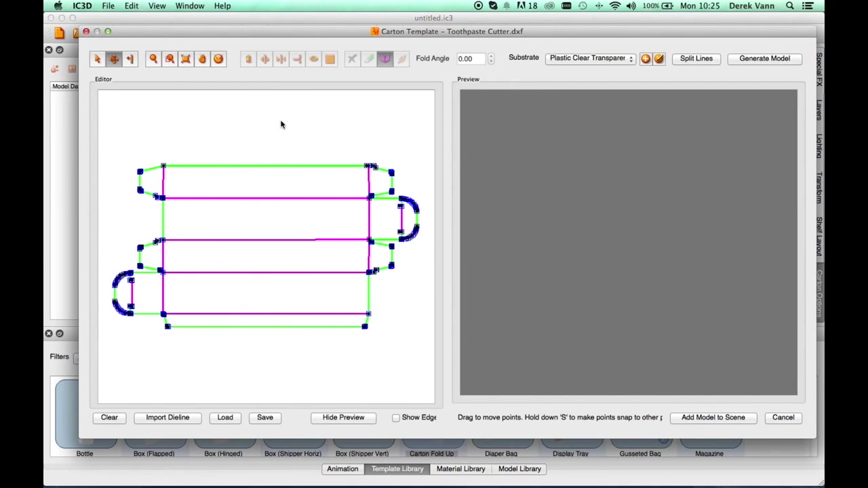This screenshot has width=868, height=488.
Task: Cancel the Carton Template dialog
Action: click(x=783, y=418)
